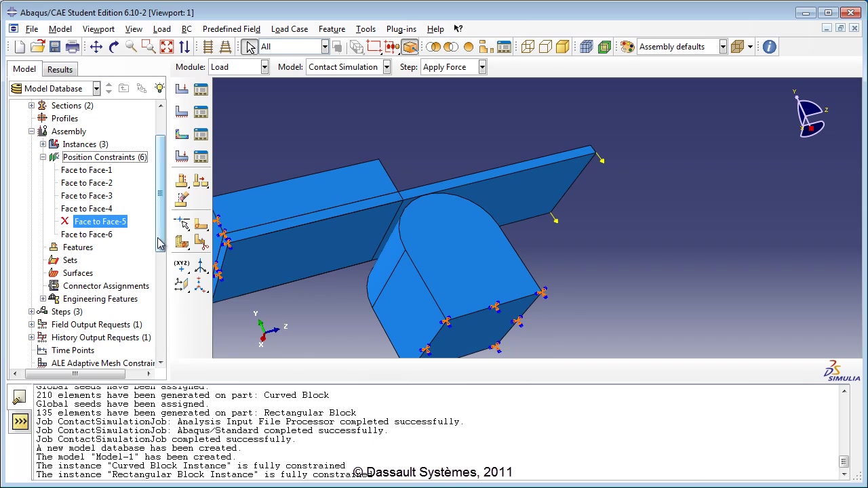Collapse the Position Constraints tree node
This screenshot has height=488, width=868.
43,157
